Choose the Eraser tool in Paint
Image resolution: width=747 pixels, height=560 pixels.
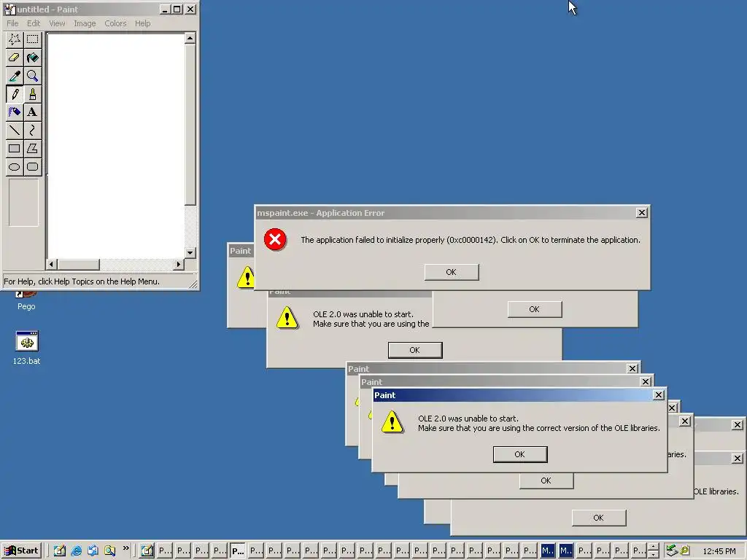click(15, 58)
